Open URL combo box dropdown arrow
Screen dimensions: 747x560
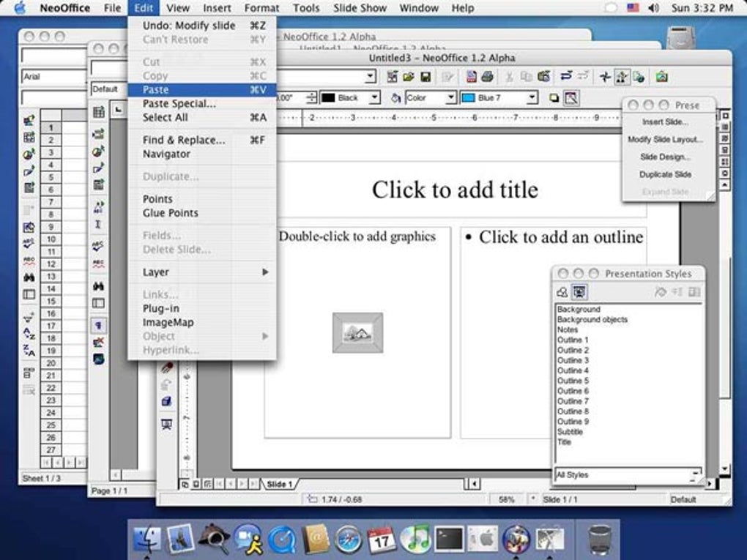point(370,76)
